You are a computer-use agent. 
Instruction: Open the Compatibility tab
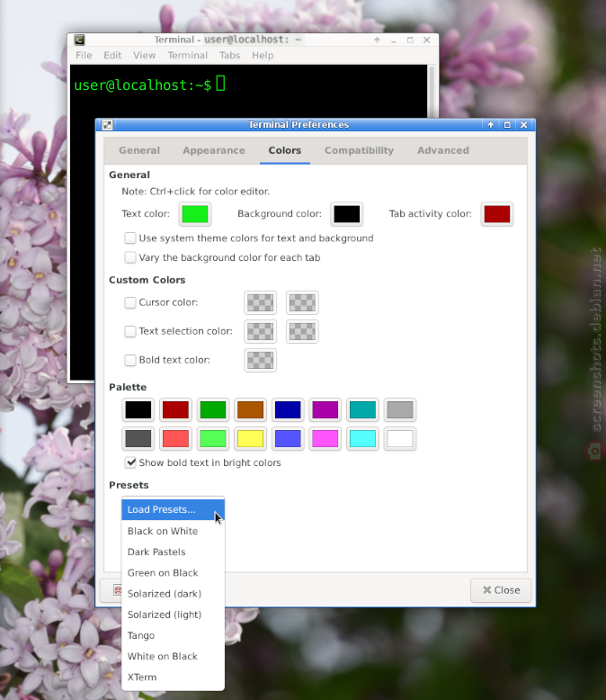pos(360,150)
